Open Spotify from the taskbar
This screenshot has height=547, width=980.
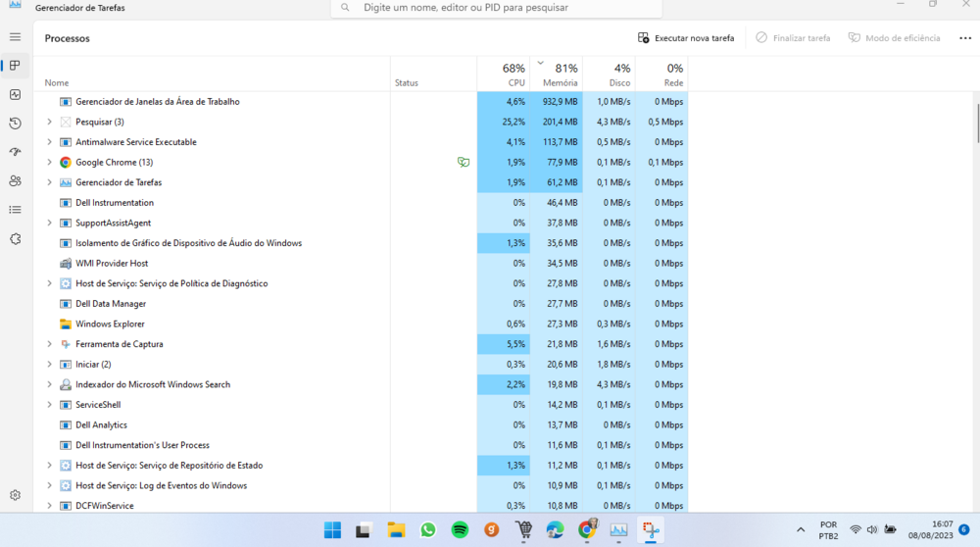click(460, 530)
